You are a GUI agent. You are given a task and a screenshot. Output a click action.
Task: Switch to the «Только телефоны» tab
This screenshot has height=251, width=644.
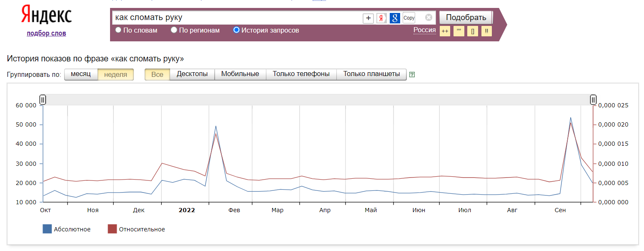301,74
